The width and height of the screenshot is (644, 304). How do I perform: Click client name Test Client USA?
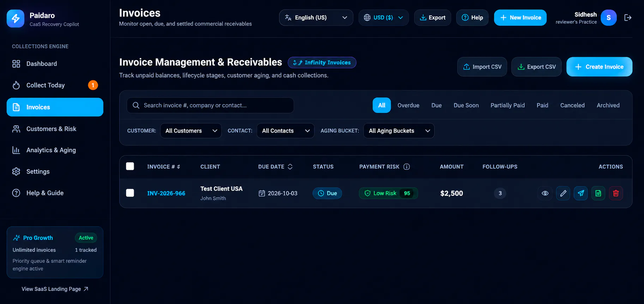point(222,189)
